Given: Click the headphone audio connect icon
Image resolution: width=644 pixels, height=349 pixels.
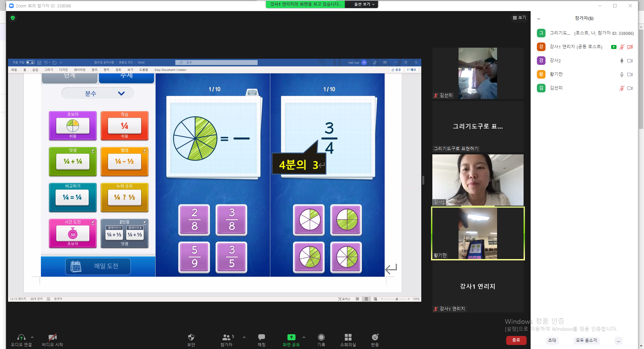Looking at the screenshot, I should coord(21,337).
